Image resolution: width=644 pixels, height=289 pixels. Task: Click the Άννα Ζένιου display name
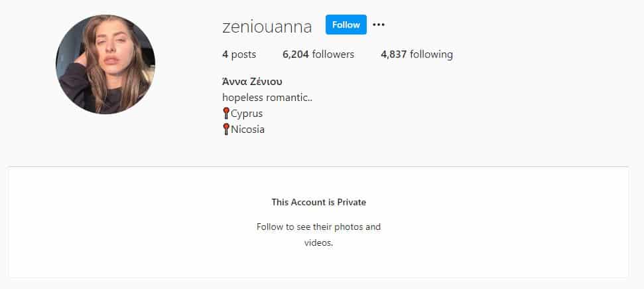(252, 82)
